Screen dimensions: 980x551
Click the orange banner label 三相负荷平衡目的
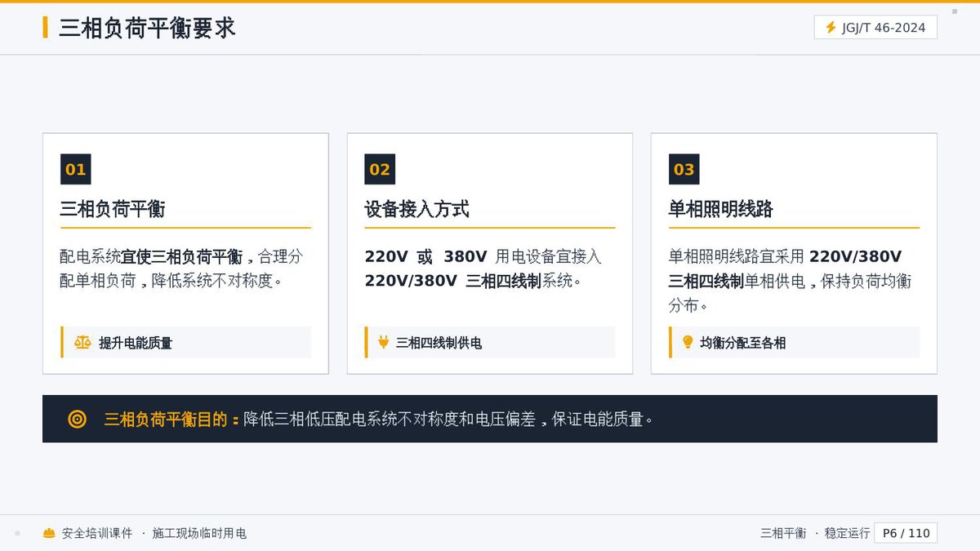[x=171, y=420]
